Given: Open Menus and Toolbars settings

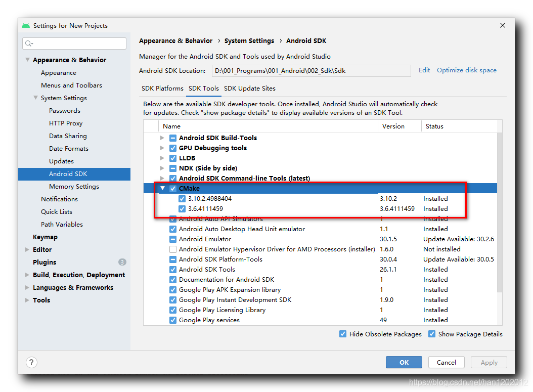Looking at the screenshot, I should (x=71, y=85).
